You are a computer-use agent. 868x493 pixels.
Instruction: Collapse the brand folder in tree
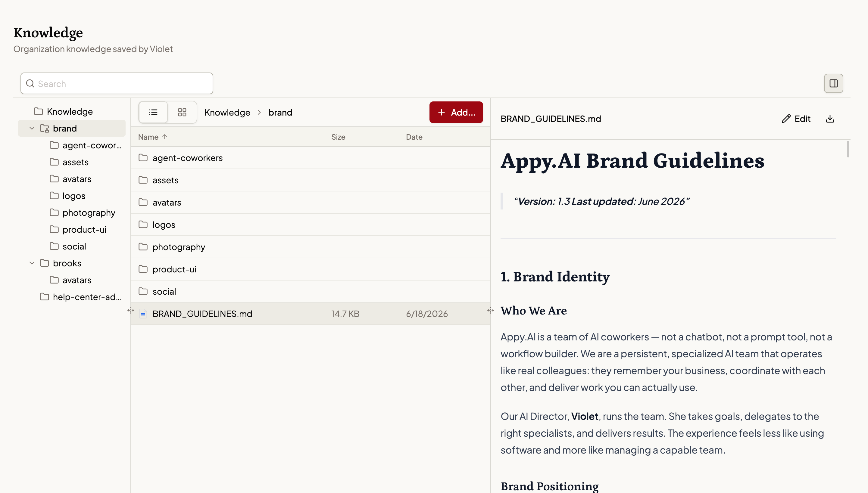click(x=32, y=128)
